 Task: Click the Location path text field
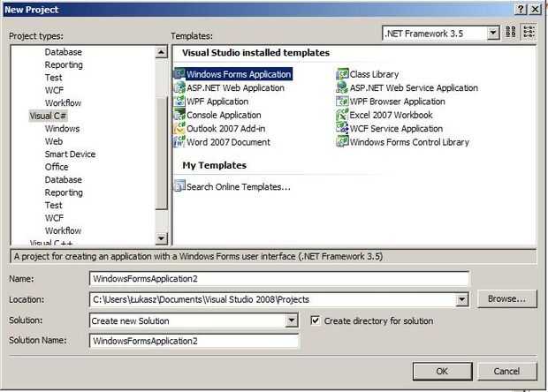coord(272,299)
